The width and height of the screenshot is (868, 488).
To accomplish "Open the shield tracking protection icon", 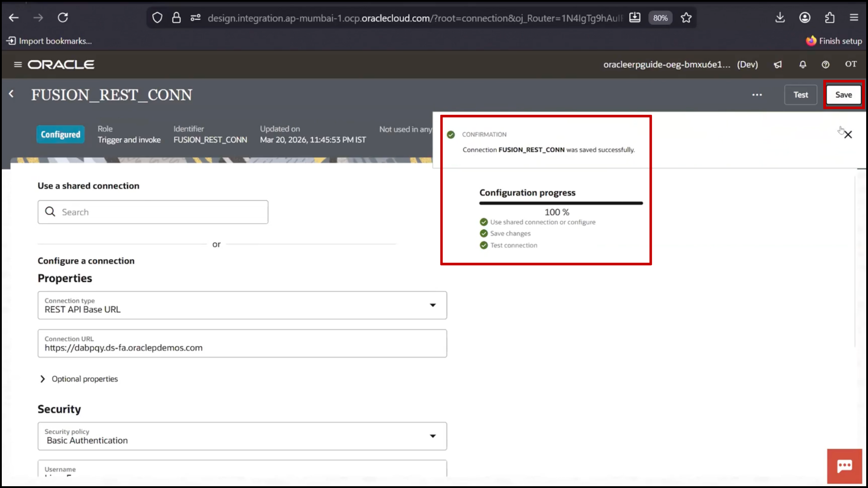I will 157,18.
